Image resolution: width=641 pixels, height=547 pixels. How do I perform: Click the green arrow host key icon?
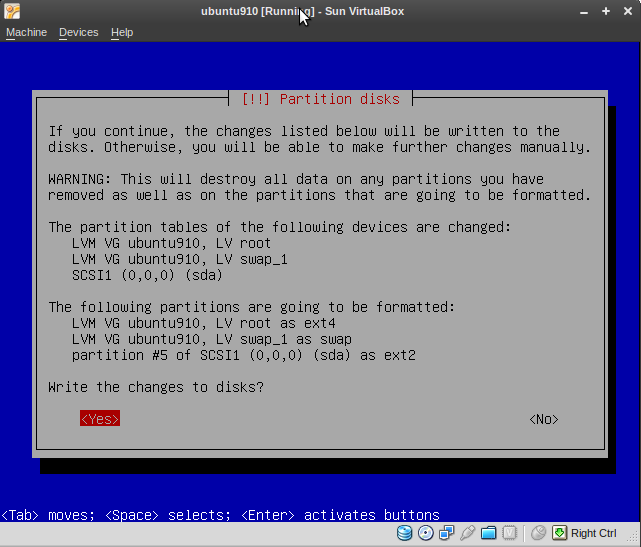click(559, 533)
